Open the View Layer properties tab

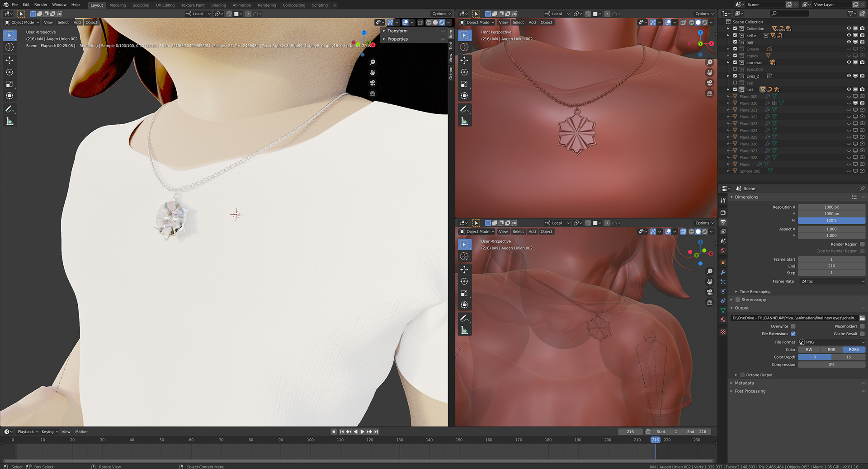pos(723,231)
